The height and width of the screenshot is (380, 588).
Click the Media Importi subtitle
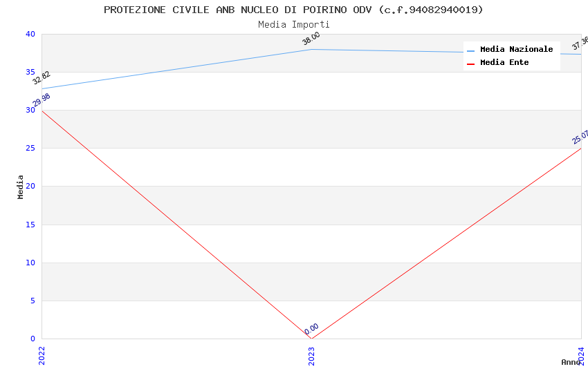click(293, 25)
